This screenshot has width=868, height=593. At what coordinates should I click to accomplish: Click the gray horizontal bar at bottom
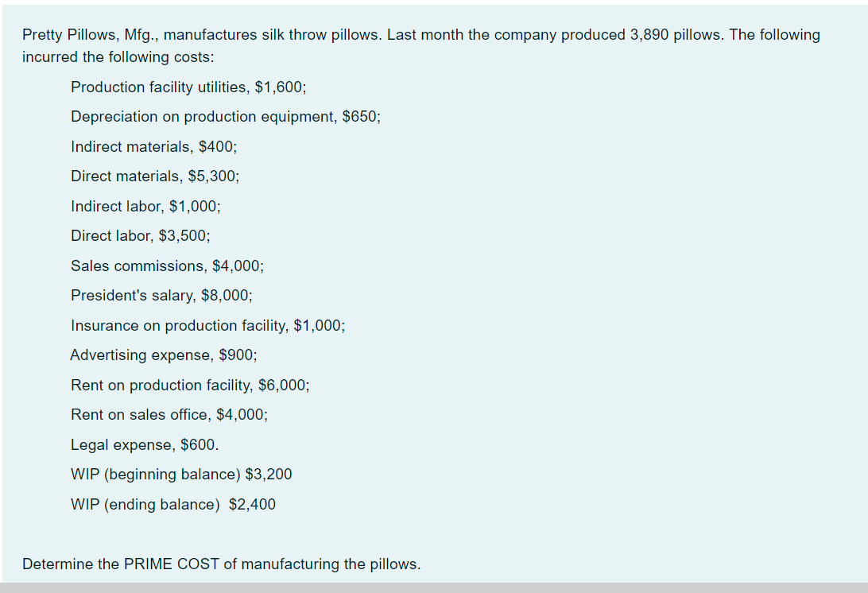point(434,587)
